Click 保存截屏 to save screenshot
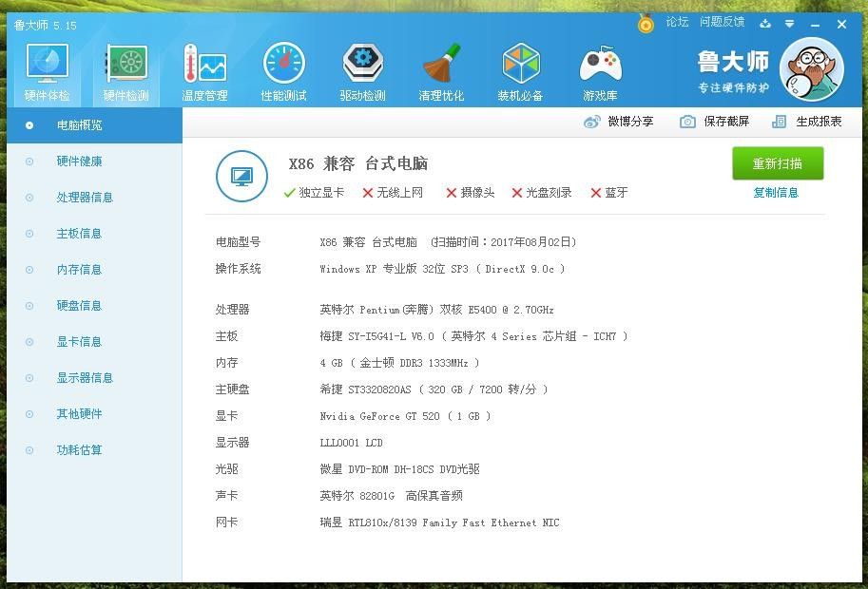 click(x=715, y=122)
